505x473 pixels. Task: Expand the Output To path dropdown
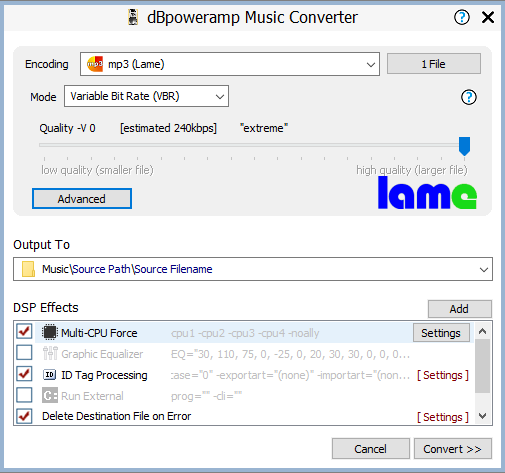coord(484,269)
